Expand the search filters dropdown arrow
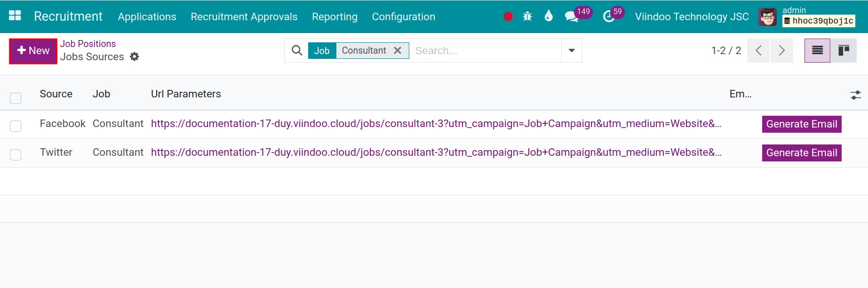This screenshot has height=288, width=868. click(x=572, y=50)
